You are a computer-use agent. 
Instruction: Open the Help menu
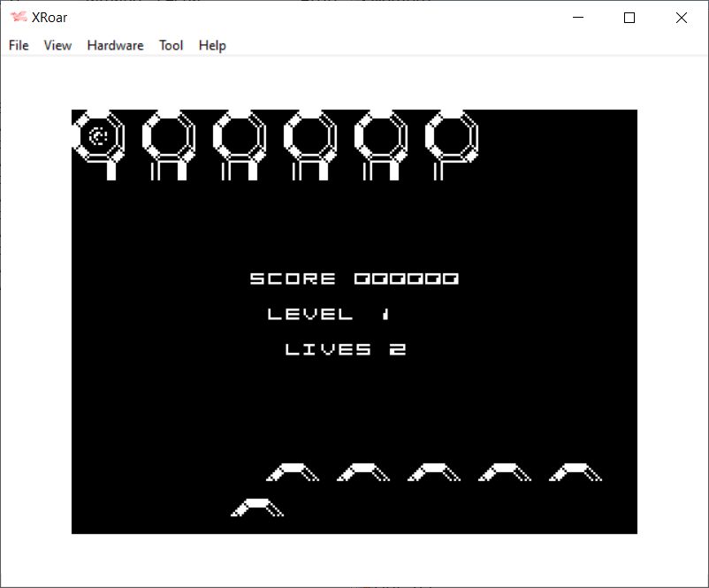pyautogui.click(x=212, y=45)
